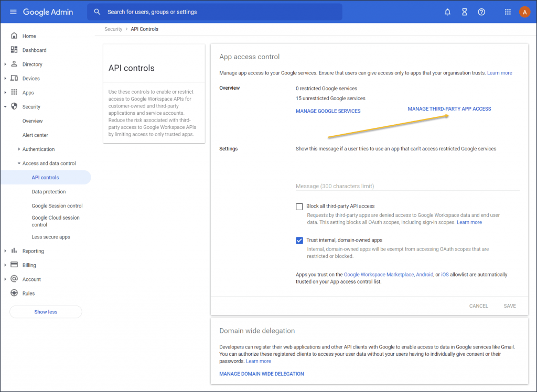Image resolution: width=537 pixels, height=392 pixels.
Task: Open Google Cloud session control
Action: click(x=56, y=221)
